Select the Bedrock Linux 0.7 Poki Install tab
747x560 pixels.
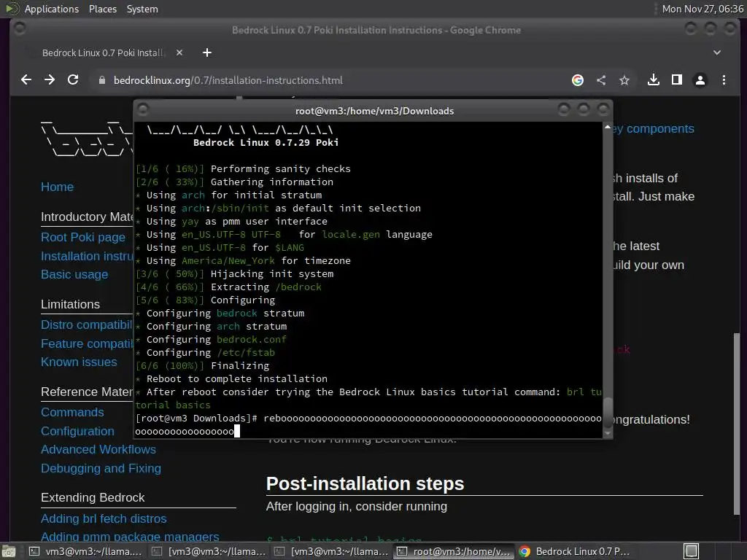point(102,52)
